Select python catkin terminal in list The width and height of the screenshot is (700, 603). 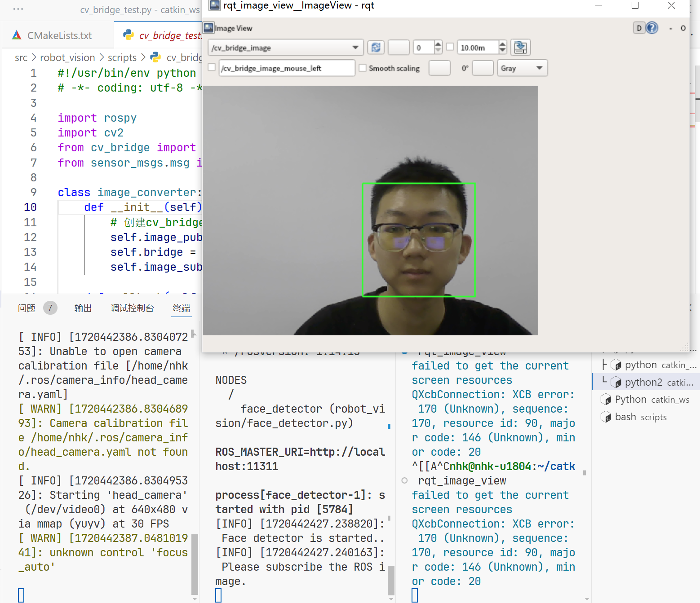[x=646, y=365]
